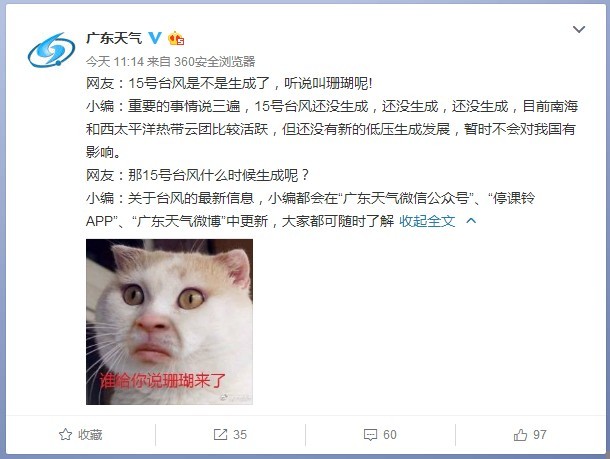Screen dimensions: 610x459
Task: Enlarge the cat meme image
Action: (169, 322)
